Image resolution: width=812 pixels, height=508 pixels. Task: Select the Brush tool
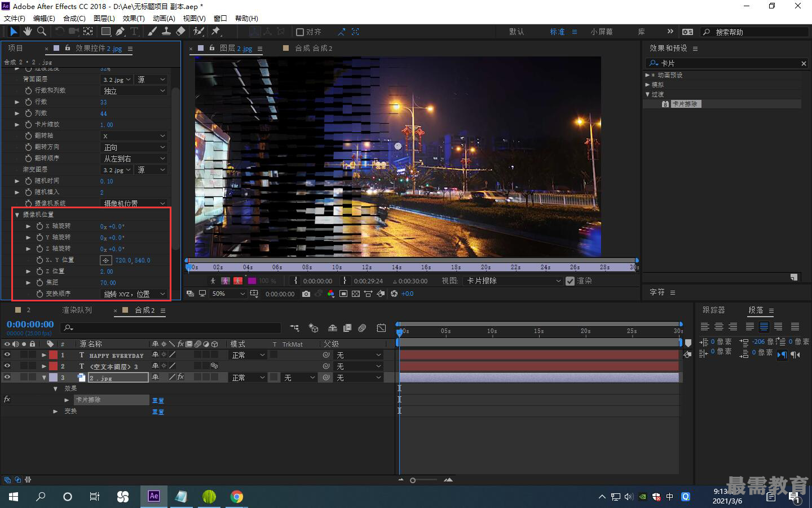152,32
